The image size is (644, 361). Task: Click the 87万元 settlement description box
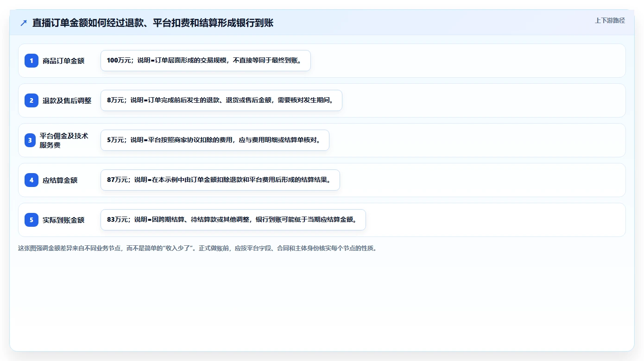pos(220,180)
